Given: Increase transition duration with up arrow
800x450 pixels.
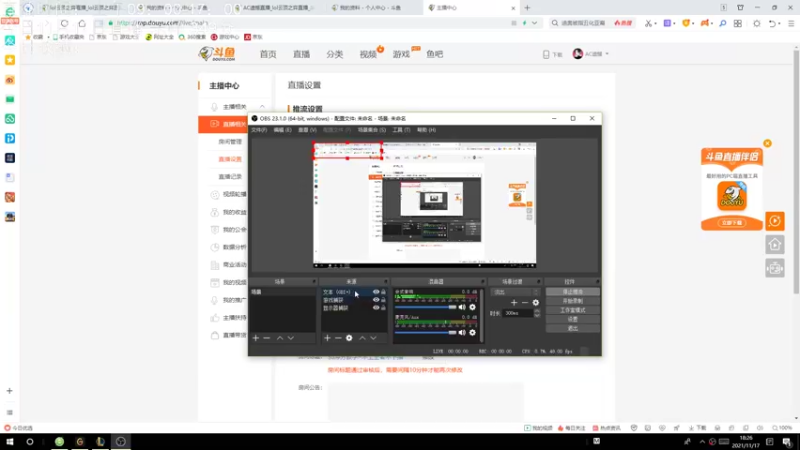Looking at the screenshot, I should [537, 311].
